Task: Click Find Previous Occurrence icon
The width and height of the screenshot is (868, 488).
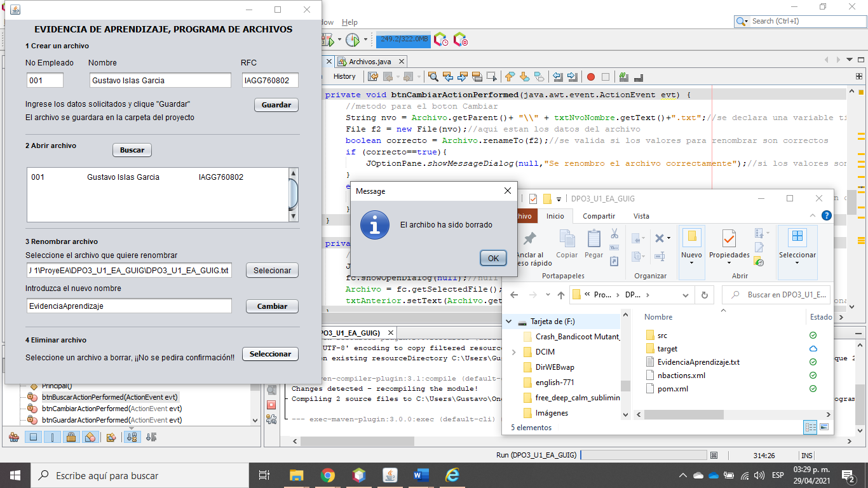Action: pos(448,77)
